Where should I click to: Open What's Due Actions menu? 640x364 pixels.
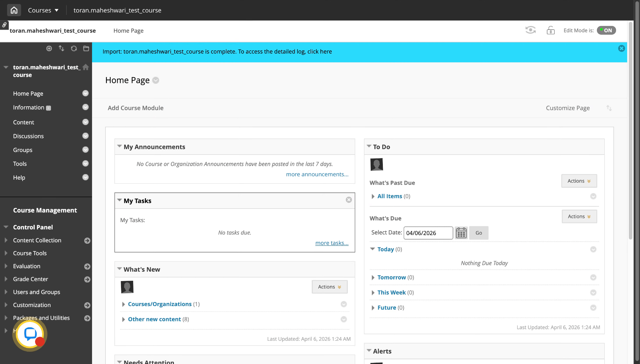[x=579, y=216]
